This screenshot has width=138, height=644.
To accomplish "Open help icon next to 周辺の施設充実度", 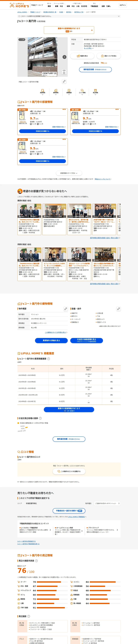I will (x=36, y=561).
